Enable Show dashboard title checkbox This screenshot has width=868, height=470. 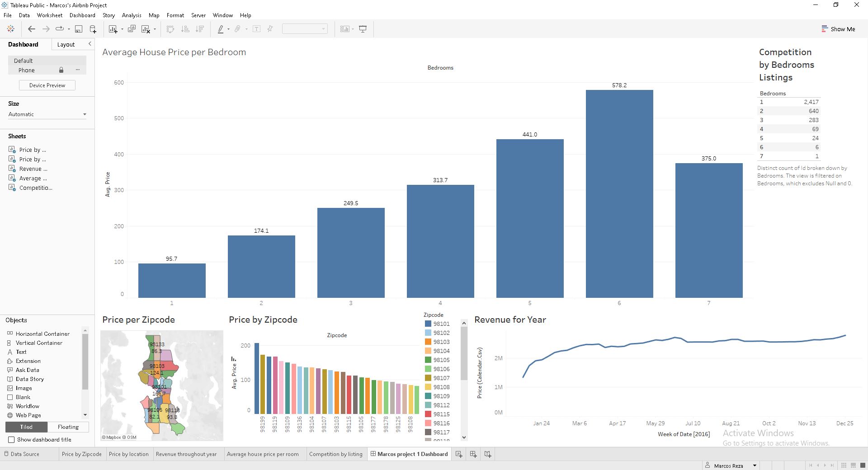tap(12, 440)
